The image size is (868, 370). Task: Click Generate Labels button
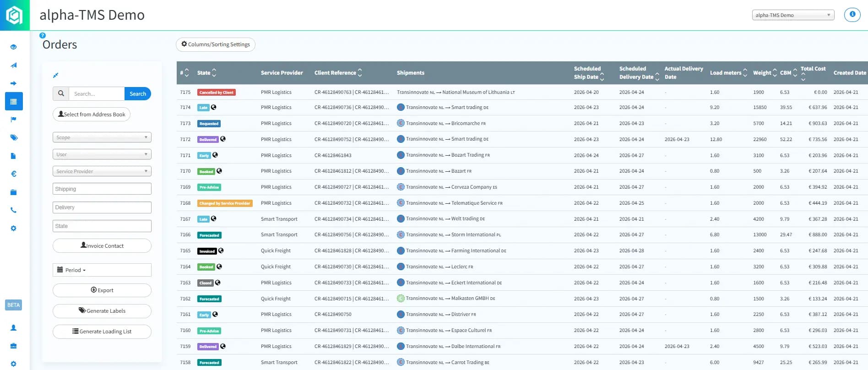102,311
